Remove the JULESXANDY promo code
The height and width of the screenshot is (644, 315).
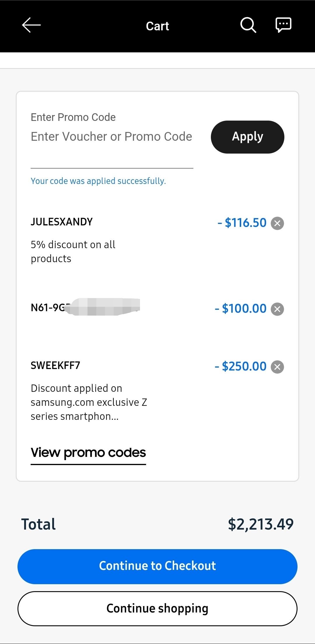[x=277, y=224]
